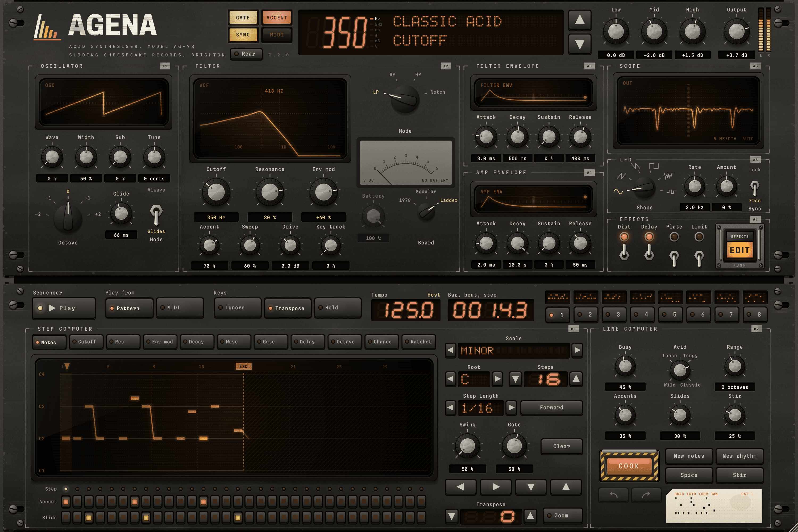798x532 pixels.
Task: Decrease transpose with the down arrow
Action: click(x=452, y=516)
